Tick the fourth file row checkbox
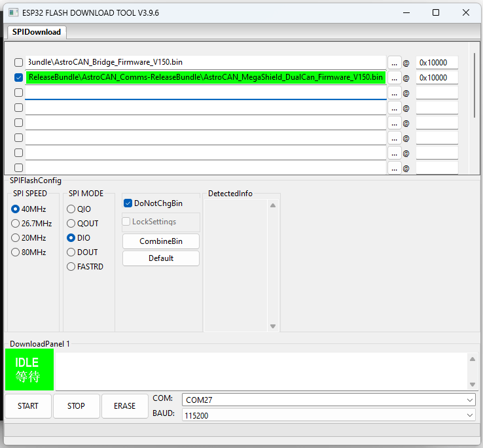 18,107
